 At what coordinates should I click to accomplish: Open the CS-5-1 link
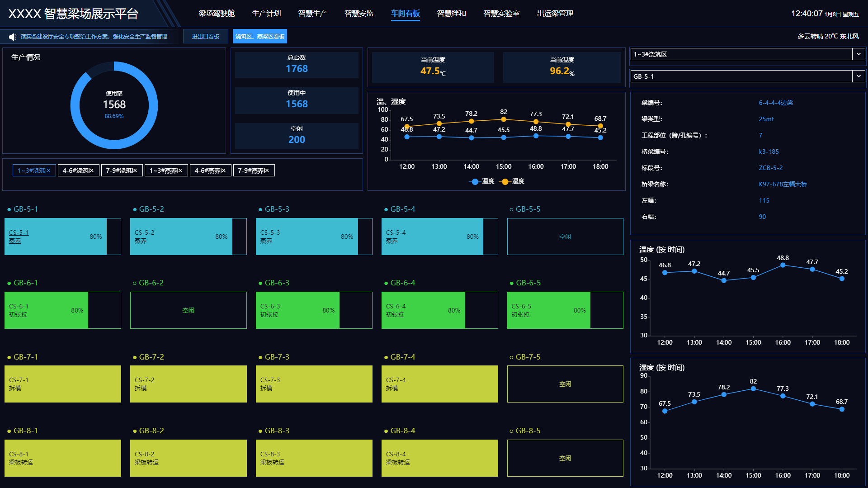[19, 232]
